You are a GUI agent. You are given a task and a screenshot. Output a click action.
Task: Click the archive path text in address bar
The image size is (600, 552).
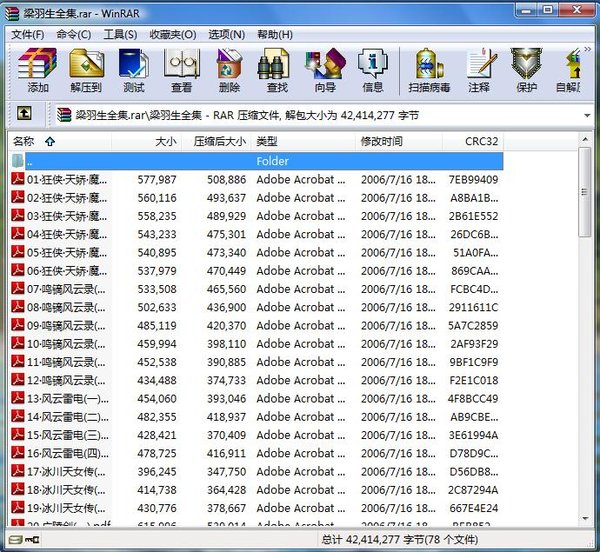247,115
